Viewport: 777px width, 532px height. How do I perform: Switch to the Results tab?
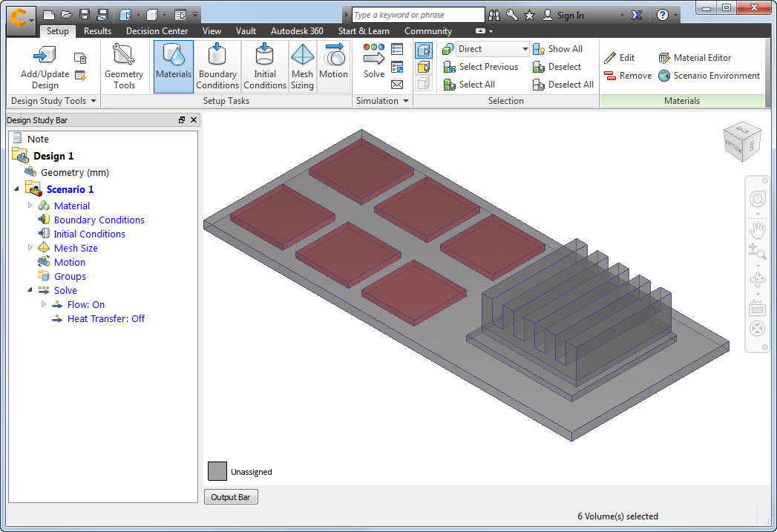(98, 31)
